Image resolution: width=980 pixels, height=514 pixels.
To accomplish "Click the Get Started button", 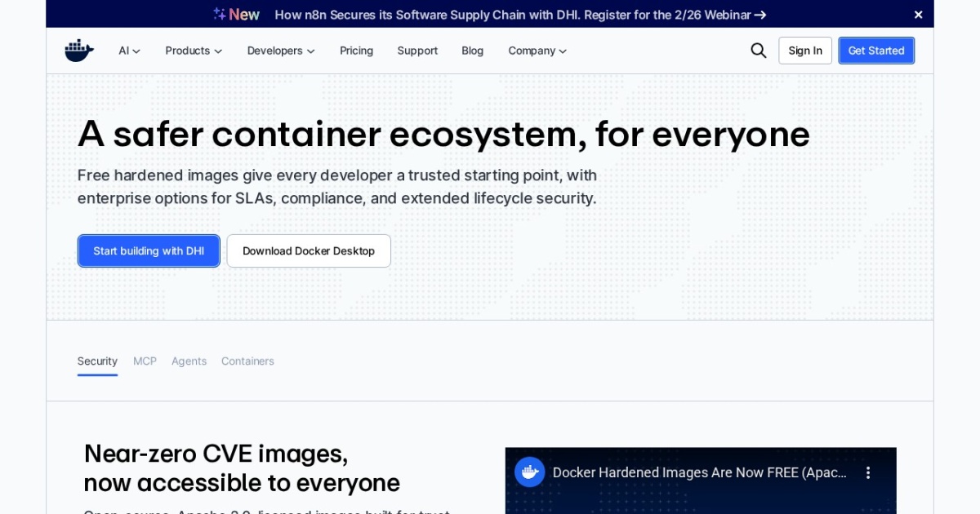I will coord(876,50).
